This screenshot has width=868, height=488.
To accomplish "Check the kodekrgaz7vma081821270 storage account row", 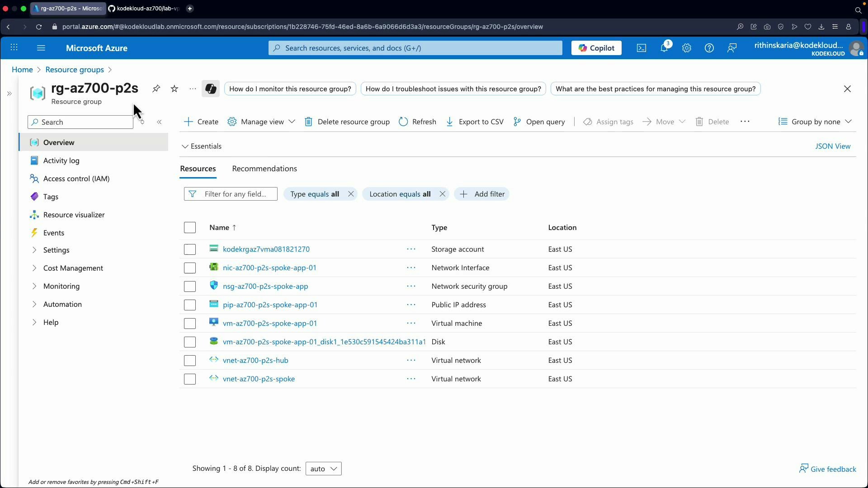I will (x=189, y=249).
